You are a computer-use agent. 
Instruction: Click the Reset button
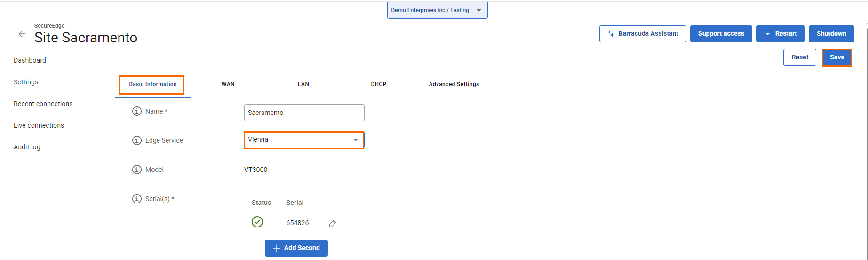click(x=799, y=57)
